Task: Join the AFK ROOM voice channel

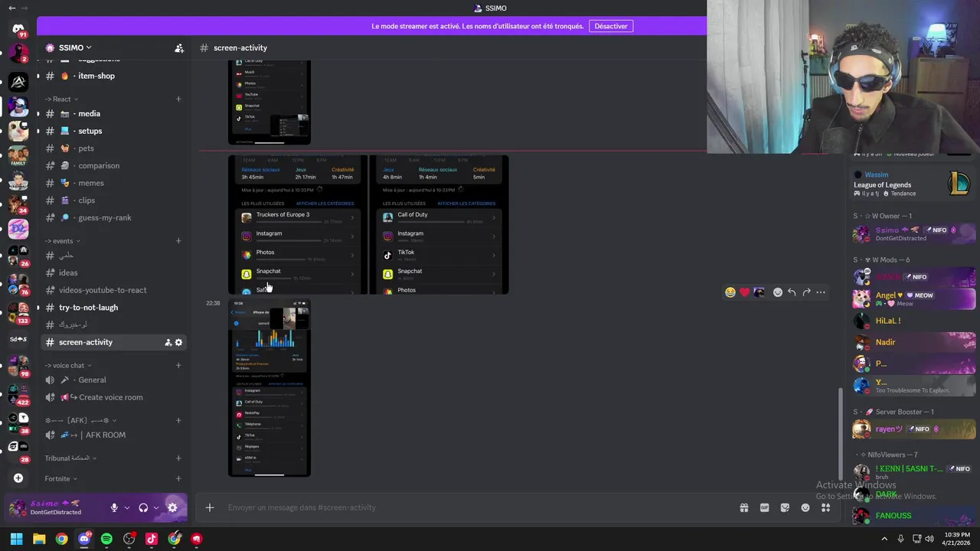Action: [x=113, y=435]
